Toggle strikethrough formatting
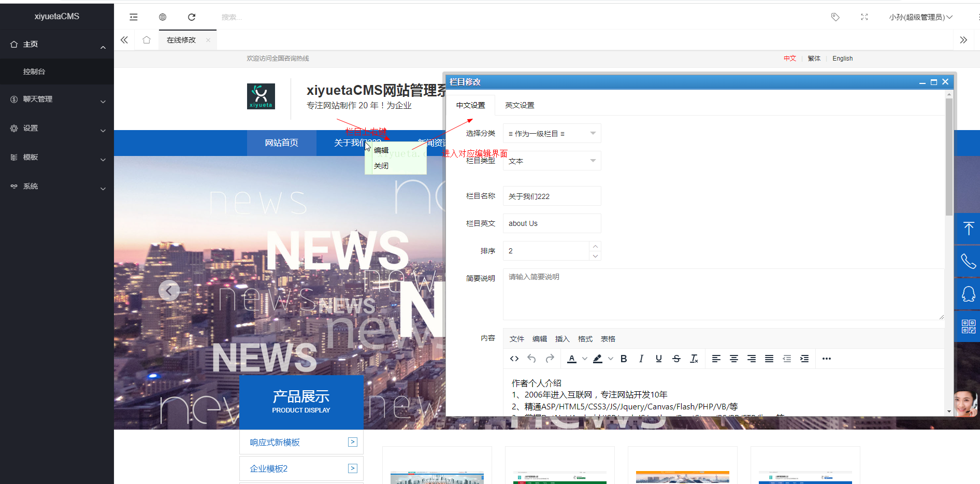Screen dimensions: 980x484 676,359
